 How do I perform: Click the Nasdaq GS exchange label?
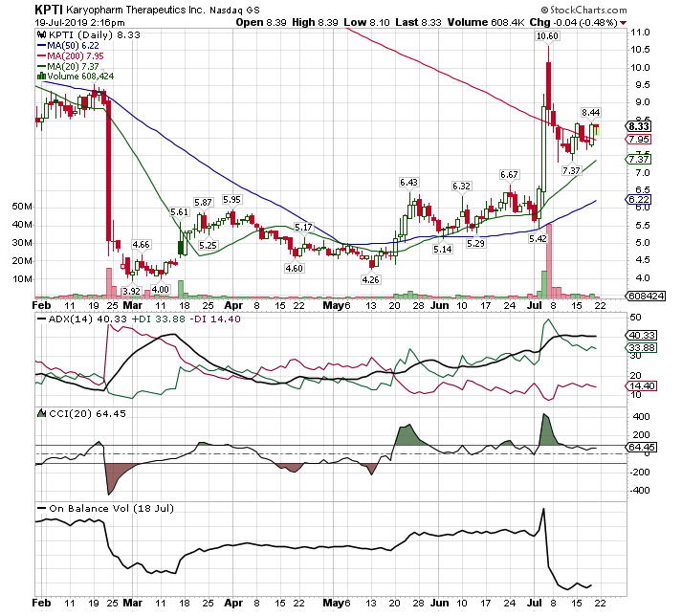(x=234, y=10)
